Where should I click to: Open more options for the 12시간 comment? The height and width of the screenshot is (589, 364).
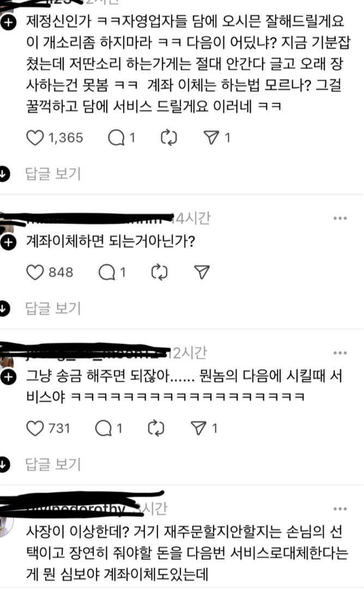pyautogui.click(x=340, y=353)
